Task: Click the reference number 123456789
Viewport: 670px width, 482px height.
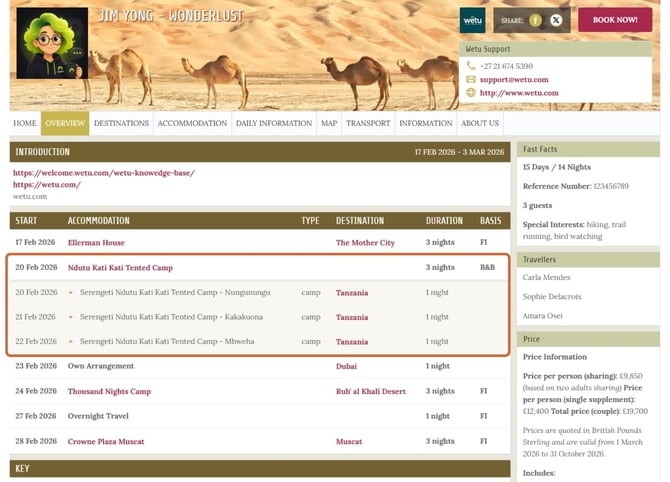Action: point(611,186)
